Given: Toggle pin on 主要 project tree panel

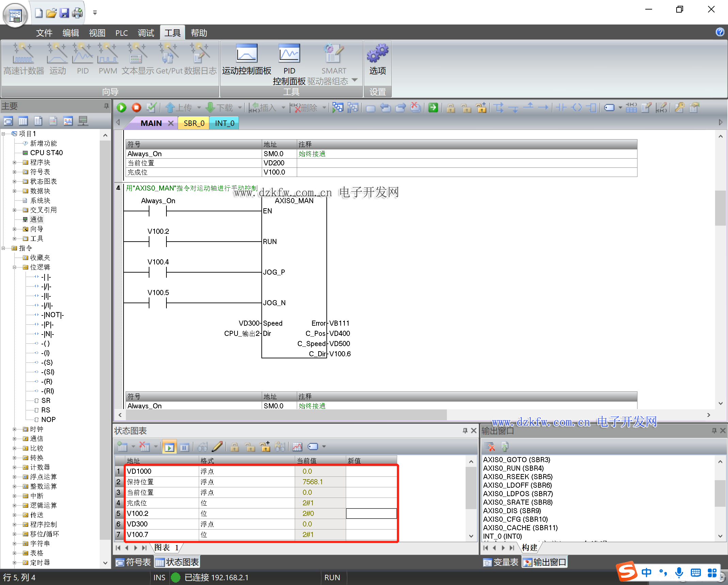Looking at the screenshot, I should click(x=106, y=106).
